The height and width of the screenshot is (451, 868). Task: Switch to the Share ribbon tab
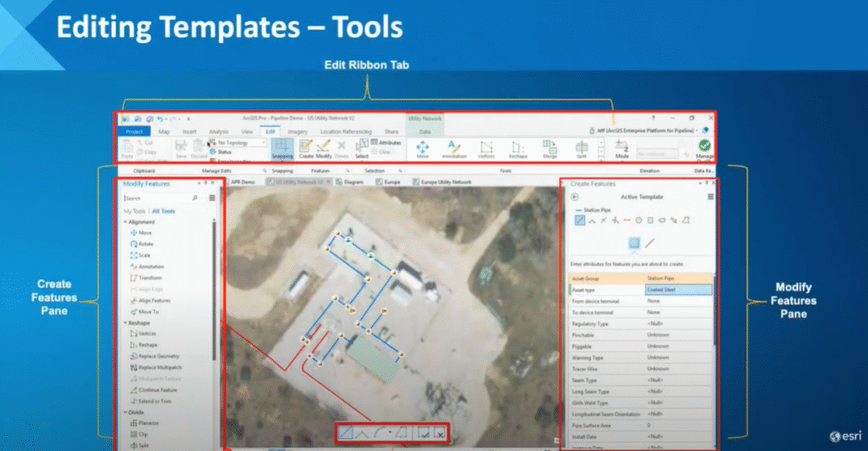coord(392,131)
